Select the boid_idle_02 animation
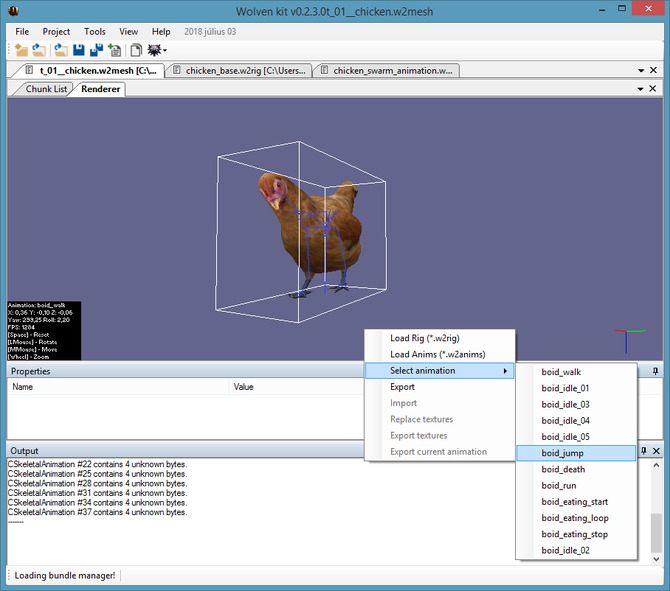 coord(576,550)
